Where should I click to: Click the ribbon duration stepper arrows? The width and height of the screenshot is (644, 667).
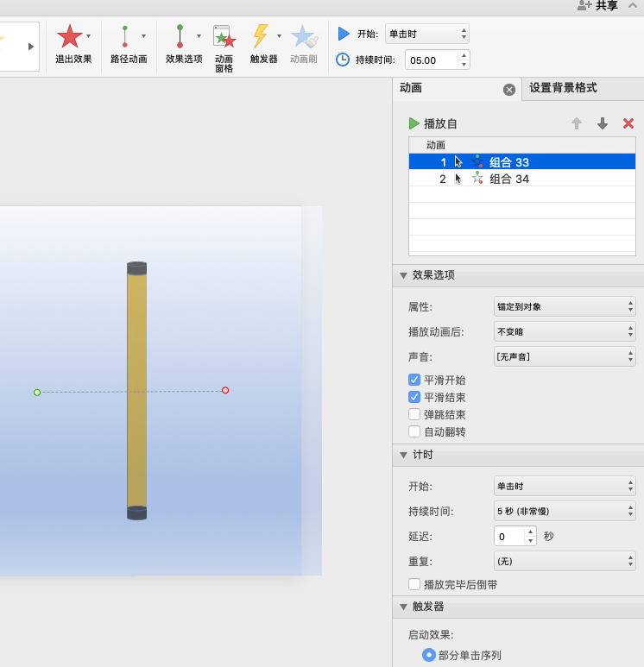click(464, 60)
